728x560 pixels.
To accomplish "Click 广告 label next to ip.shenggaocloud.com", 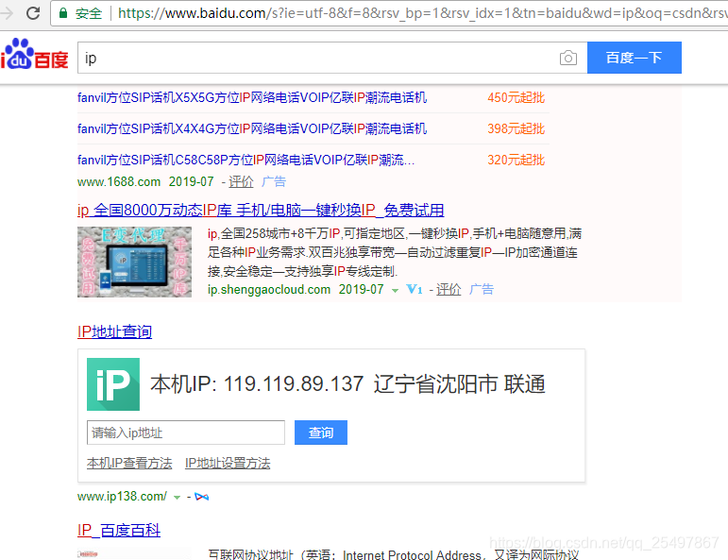I will pos(481,289).
